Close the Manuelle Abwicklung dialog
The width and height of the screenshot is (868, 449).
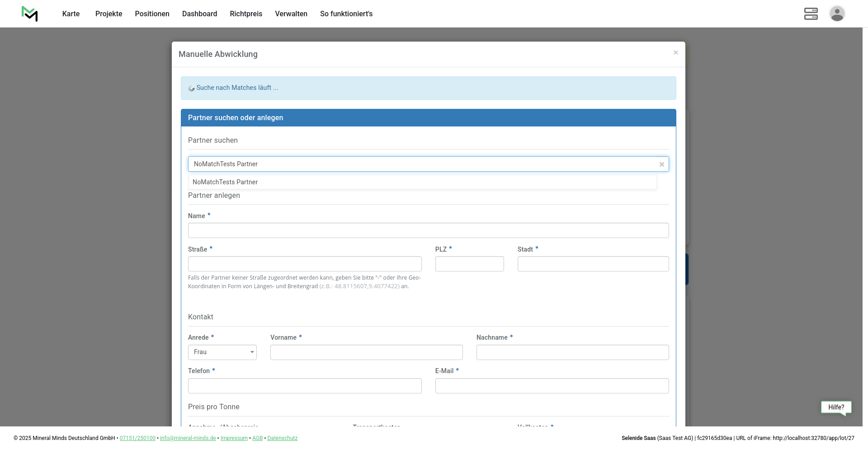coord(675,53)
